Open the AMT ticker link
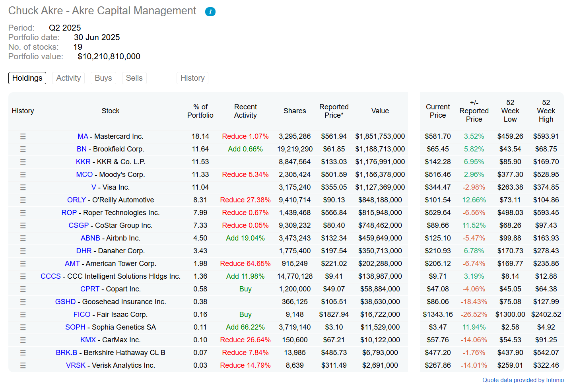Screen dimensions: 577x392 click(x=72, y=264)
